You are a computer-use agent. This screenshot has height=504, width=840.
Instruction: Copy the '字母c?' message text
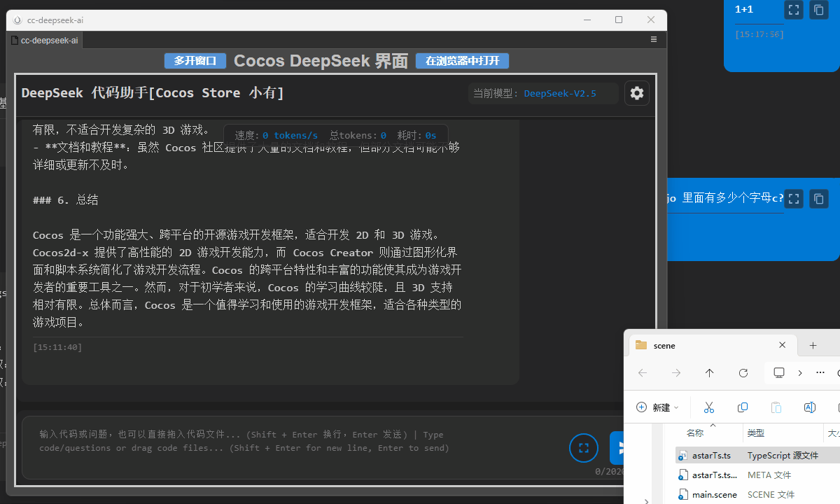pos(818,199)
